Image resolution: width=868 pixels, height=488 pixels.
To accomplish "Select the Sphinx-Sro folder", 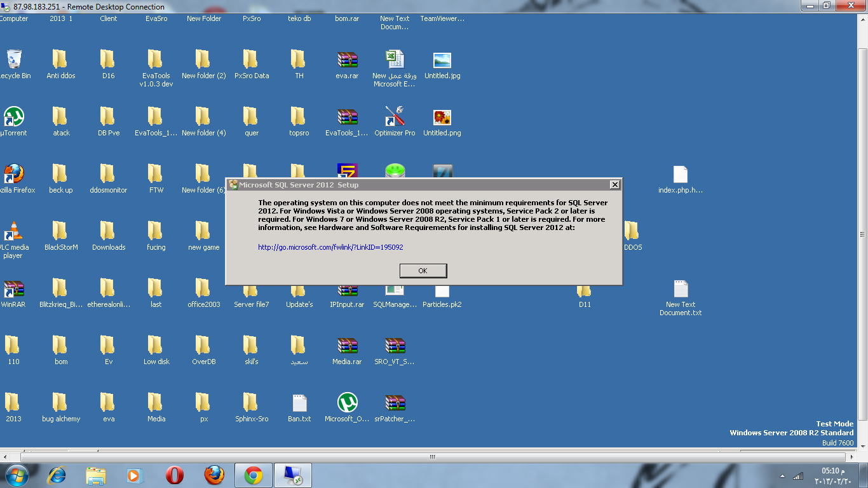I will (252, 408).
